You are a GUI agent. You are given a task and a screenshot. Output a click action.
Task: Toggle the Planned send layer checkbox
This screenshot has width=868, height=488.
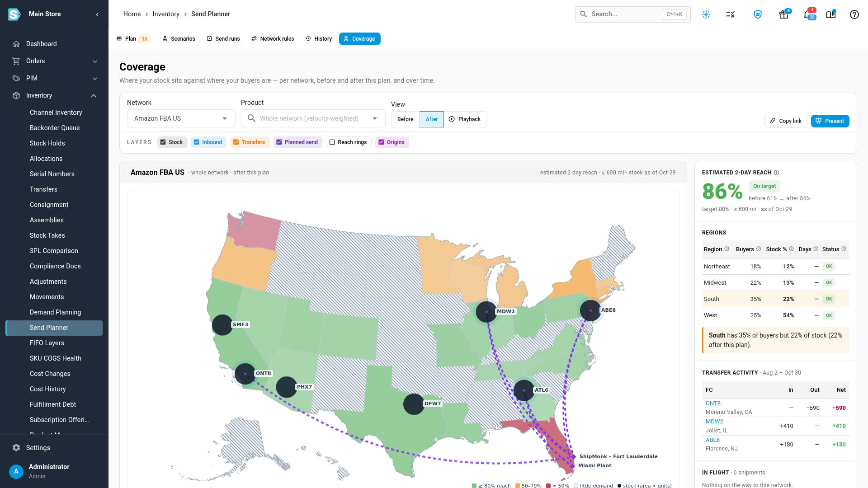(279, 142)
